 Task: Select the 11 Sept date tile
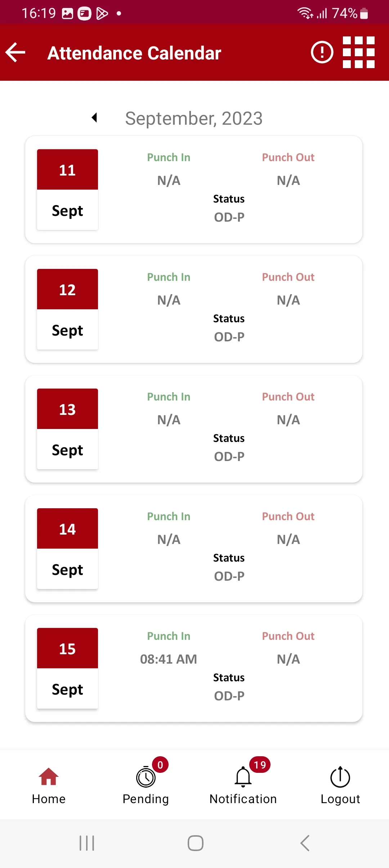pyautogui.click(x=67, y=190)
